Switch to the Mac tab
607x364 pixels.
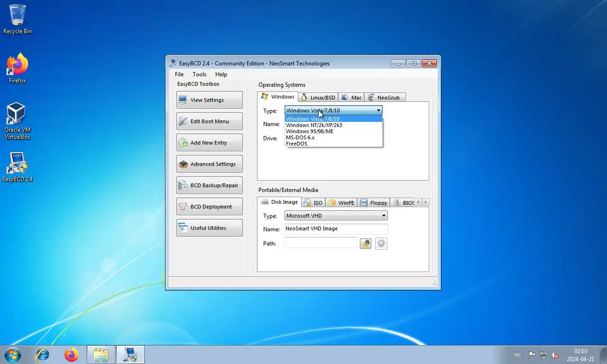[x=351, y=97]
